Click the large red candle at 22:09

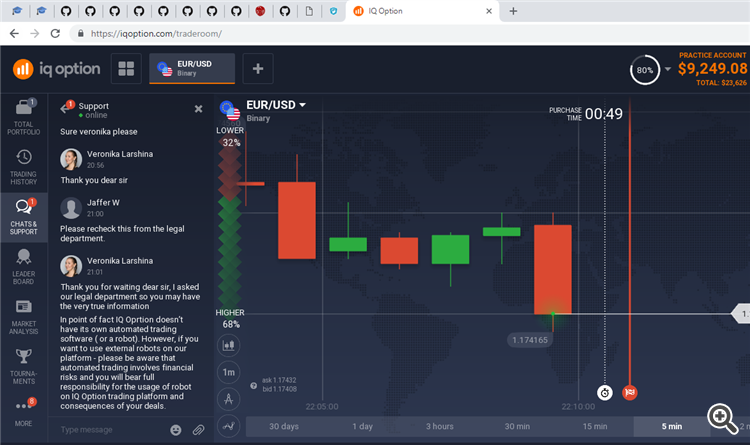click(552, 269)
